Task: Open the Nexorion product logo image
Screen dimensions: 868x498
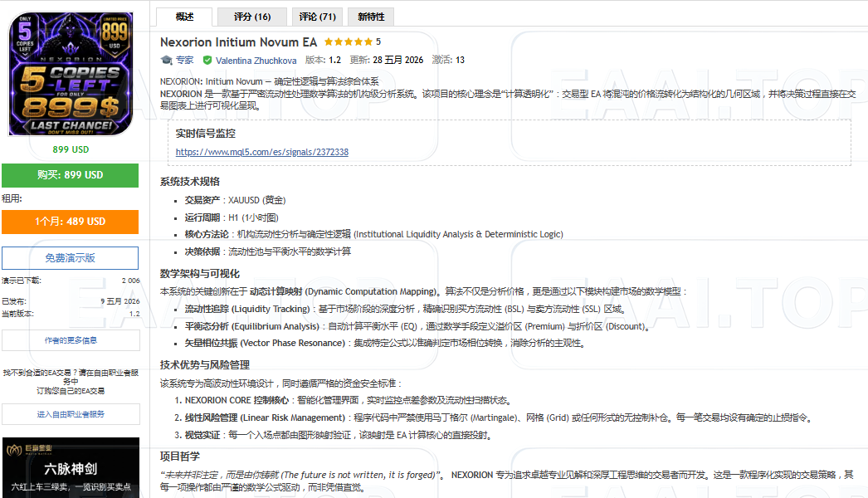Action: 71,74
